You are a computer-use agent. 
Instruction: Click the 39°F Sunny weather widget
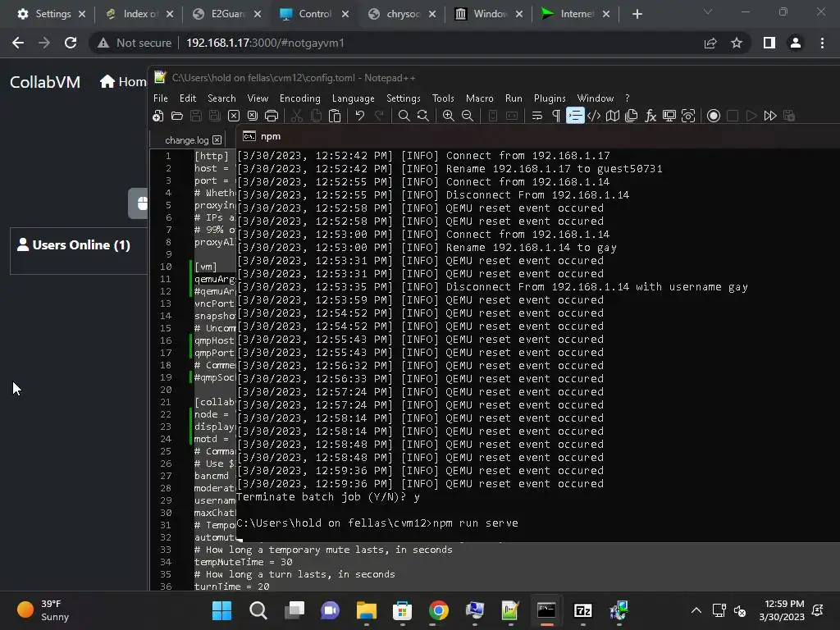point(44,610)
